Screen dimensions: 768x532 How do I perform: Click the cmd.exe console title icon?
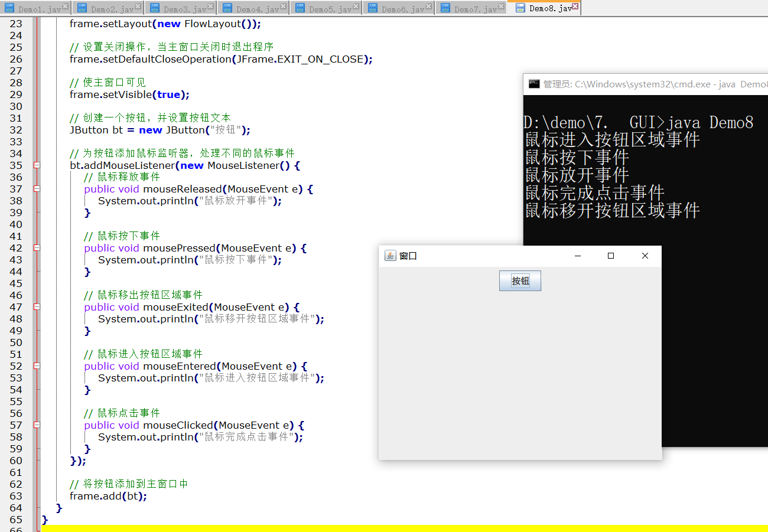pyautogui.click(x=533, y=84)
